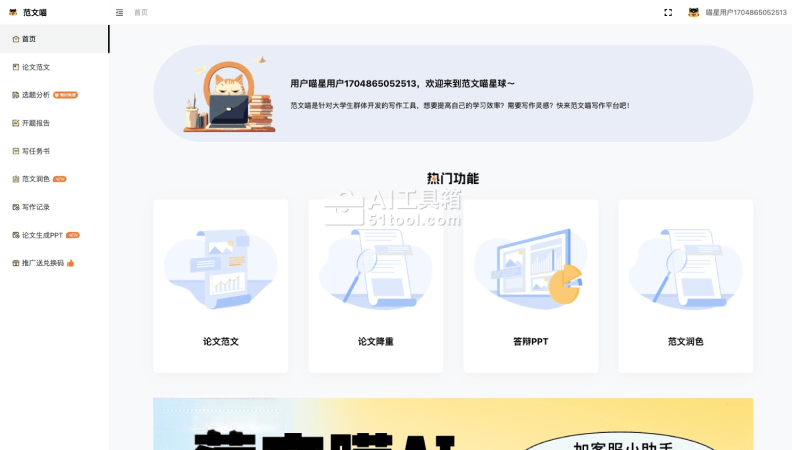Select the 开题报告 sidebar icon
792x450 pixels.
coord(15,123)
